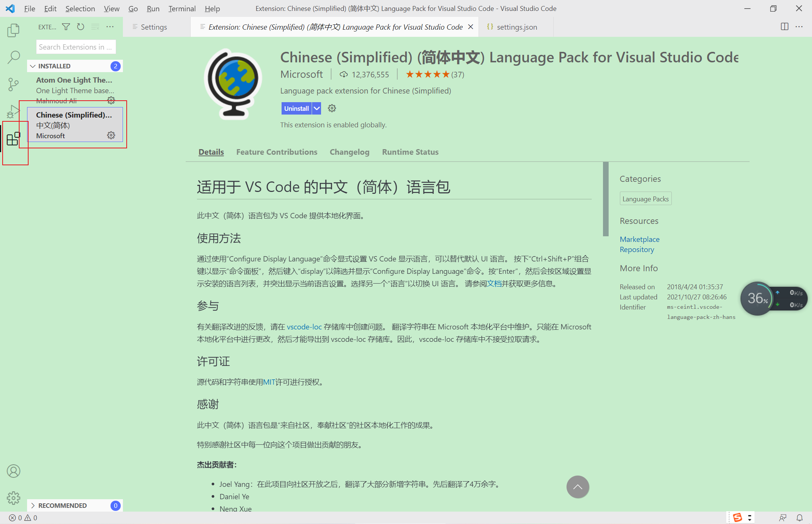Open the Run and Debug view icon
The height and width of the screenshot is (524, 812).
(x=14, y=111)
